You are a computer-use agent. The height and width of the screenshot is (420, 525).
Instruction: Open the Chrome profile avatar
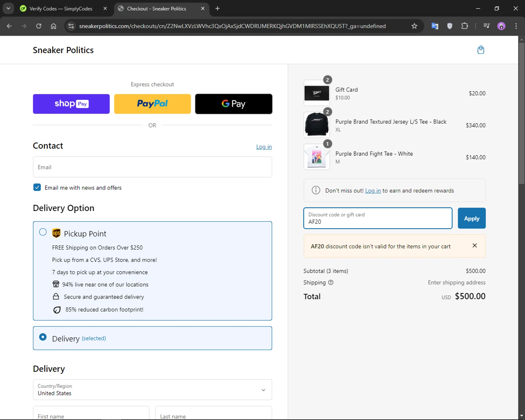pyautogui.click(x=501, y=26)
